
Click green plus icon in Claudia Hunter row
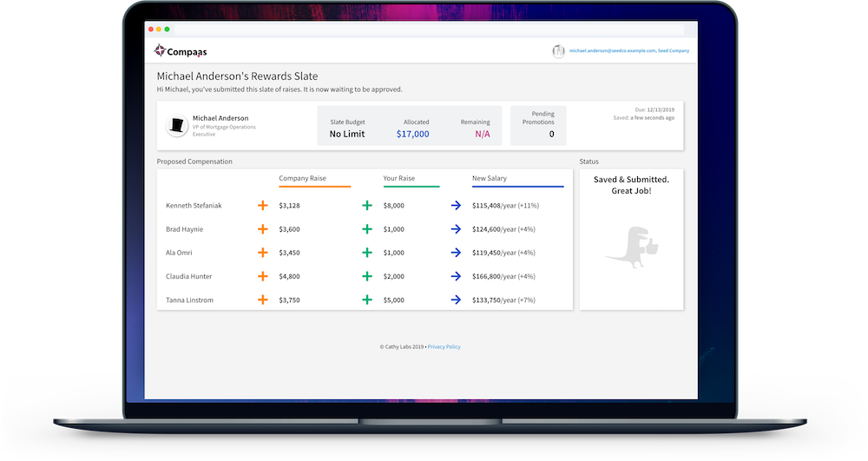[x=367, y=276]
